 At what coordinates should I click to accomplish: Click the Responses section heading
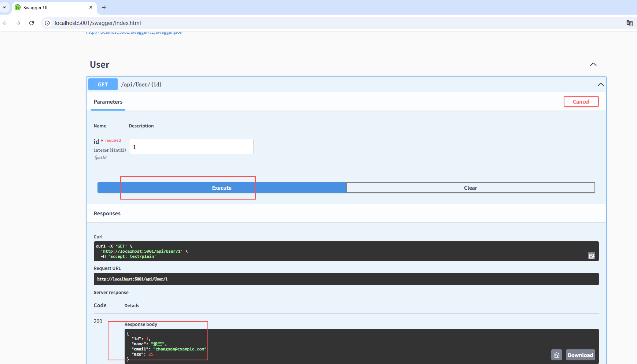(x=107, y=213)
